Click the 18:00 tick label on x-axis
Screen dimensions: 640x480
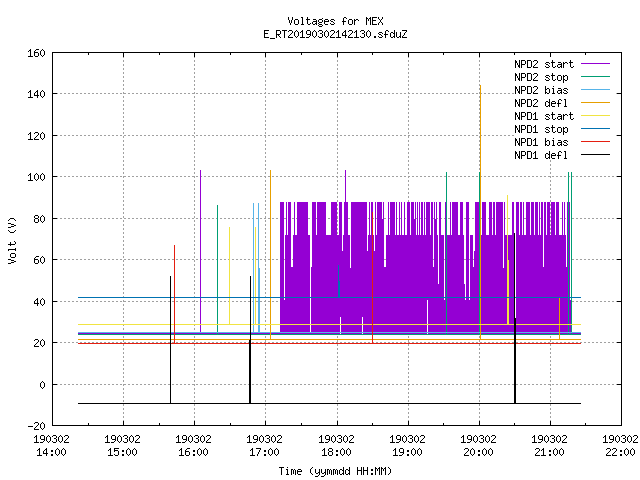pos(336,446)
